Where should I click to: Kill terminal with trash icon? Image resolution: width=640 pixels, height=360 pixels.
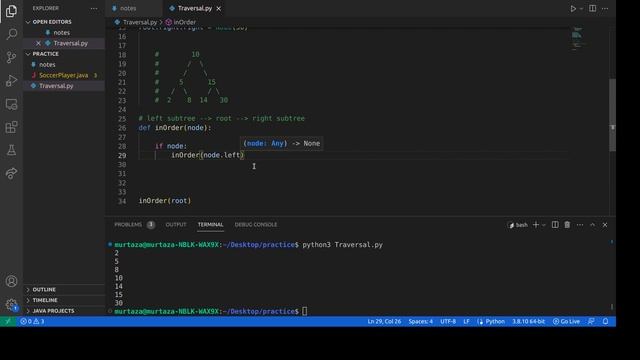coord(567,225)
